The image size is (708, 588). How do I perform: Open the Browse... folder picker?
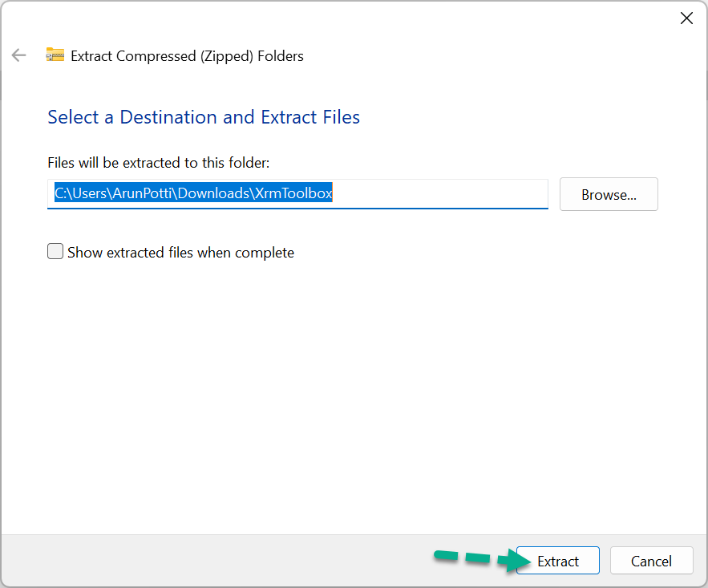tap(609, 194)
